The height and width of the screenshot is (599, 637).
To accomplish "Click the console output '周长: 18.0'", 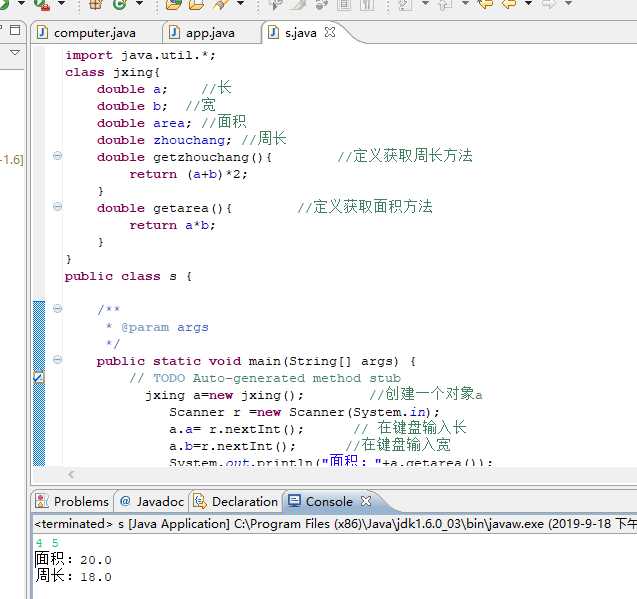I will [73, 576].
